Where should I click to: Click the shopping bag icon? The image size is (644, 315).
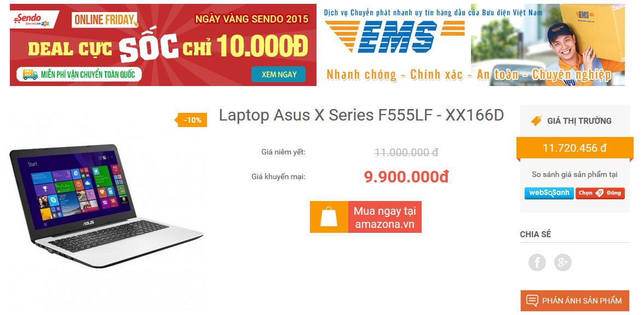pyautogui.click(x=329, y=217)
